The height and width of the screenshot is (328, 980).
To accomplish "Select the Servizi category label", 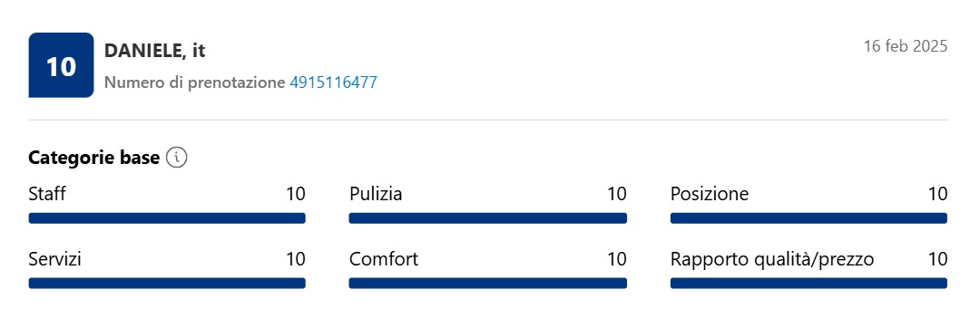I will (x=55, y=259).
